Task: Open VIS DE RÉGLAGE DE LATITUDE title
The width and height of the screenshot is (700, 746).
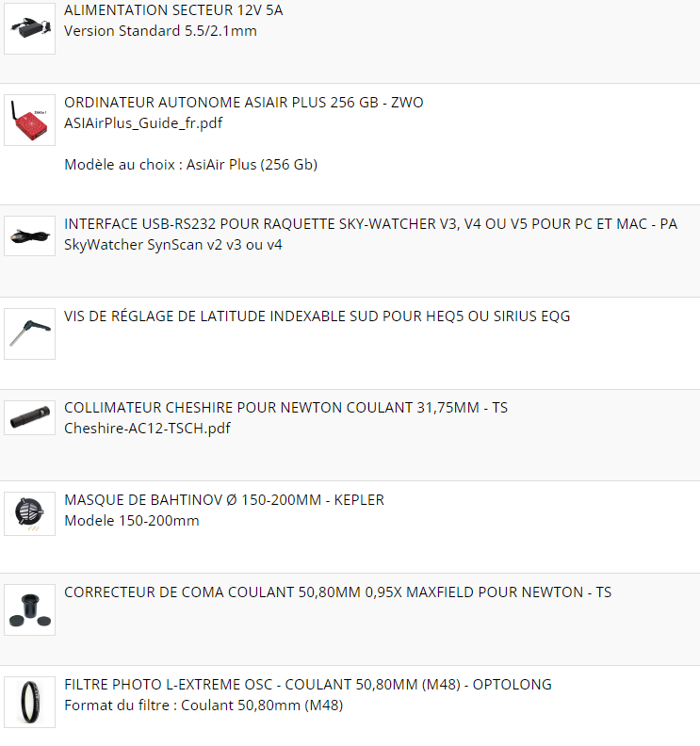Action: pos(317,316)
